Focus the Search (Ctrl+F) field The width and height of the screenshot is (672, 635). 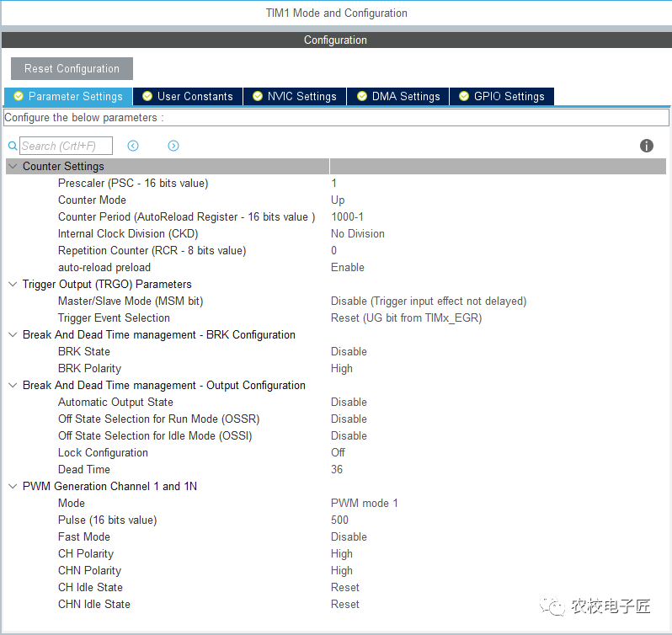pyautogui.click(x=67, y=146)
